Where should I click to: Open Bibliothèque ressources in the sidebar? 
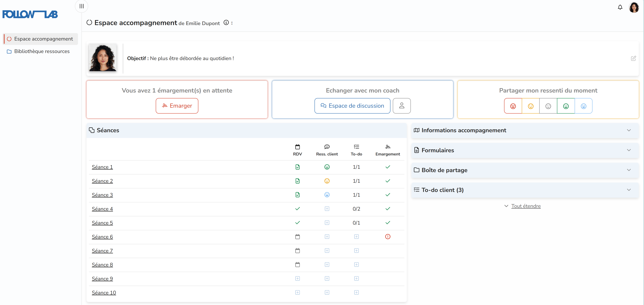(42, 51)
